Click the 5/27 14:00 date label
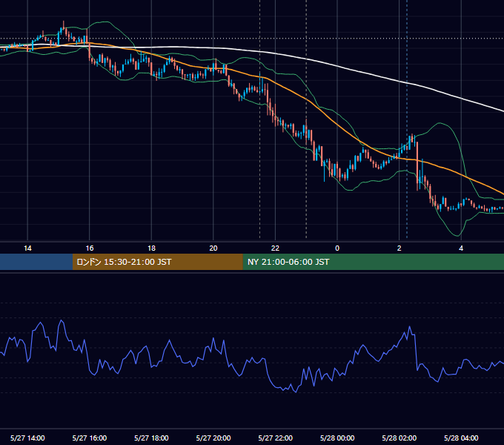Image resolution: width=504 pixels, height=445 pixels. pos(27,438)
